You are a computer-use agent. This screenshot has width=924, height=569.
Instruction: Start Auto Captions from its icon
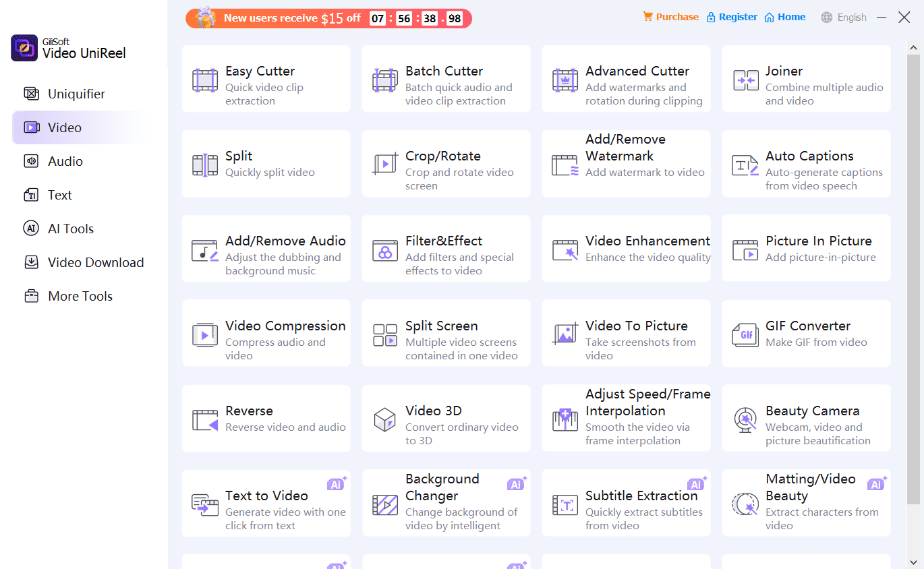745,165
